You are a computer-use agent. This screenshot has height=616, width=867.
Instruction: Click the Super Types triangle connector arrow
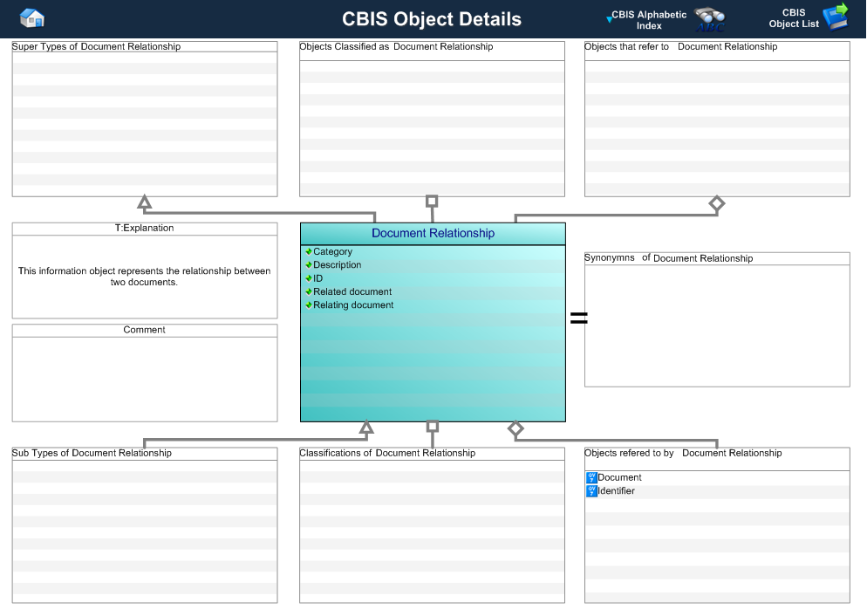click(x=145, y=203)
